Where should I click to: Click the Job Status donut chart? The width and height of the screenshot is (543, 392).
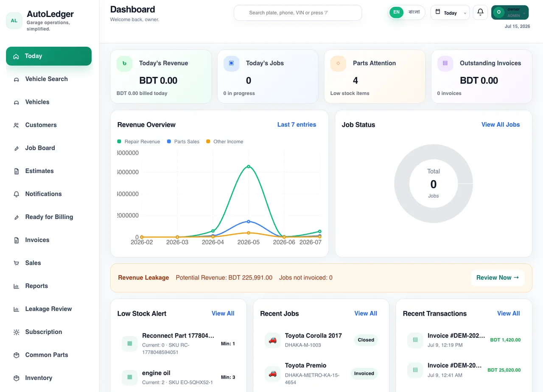(434, 184)
